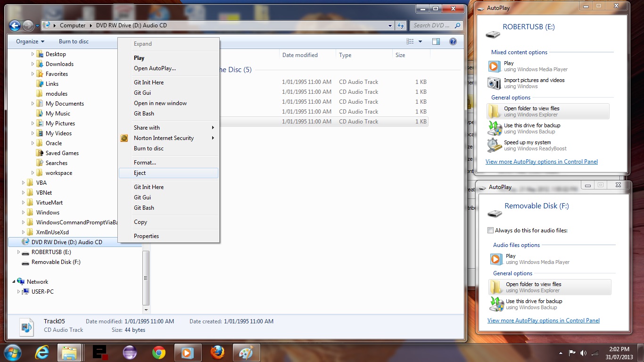Click the Explorer help question mark icon

[453, 41]
